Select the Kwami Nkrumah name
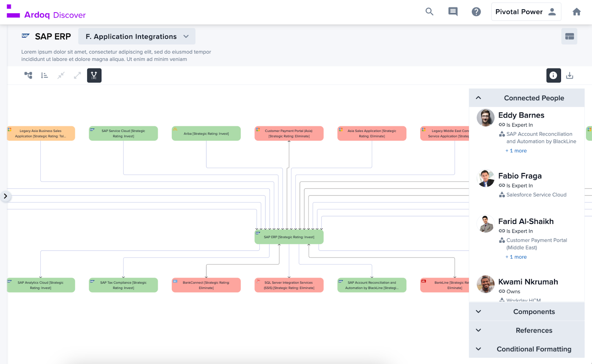592x364 pixels. [x=528, y=282]
